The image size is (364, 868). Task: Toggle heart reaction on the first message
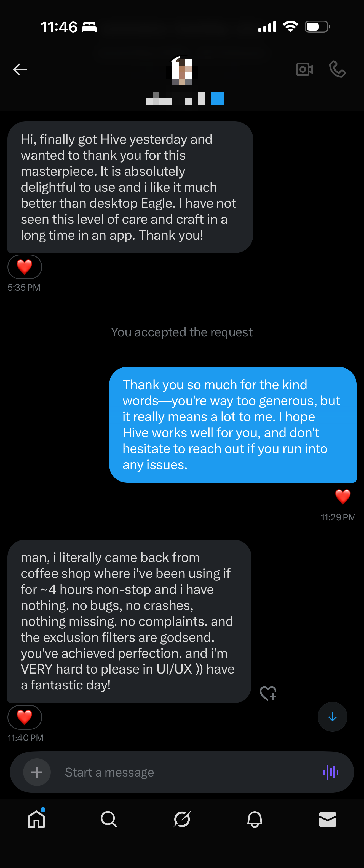coord(25,267)
